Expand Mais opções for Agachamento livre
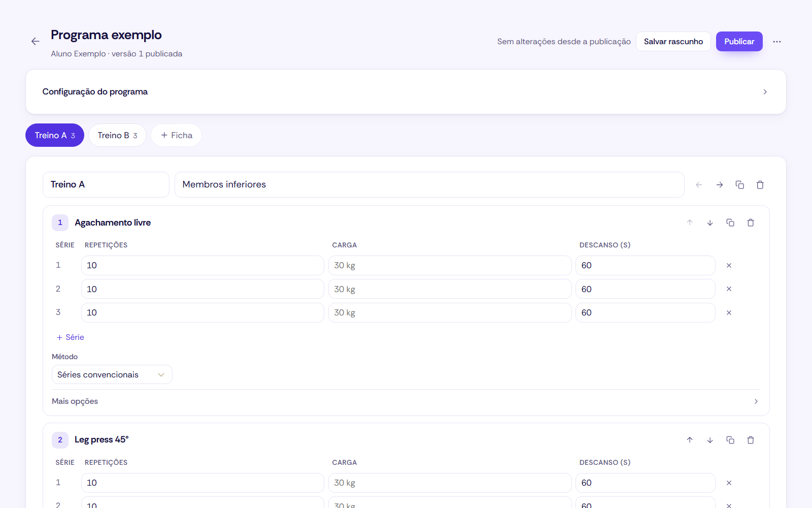The width and height of the screenshot is (812, 508). coord(406,401)
